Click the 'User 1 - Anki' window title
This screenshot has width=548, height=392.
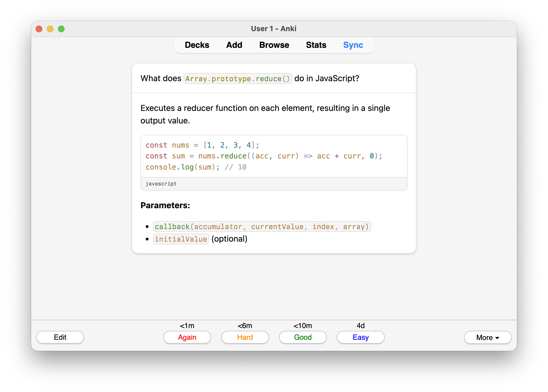click(274, 29)
